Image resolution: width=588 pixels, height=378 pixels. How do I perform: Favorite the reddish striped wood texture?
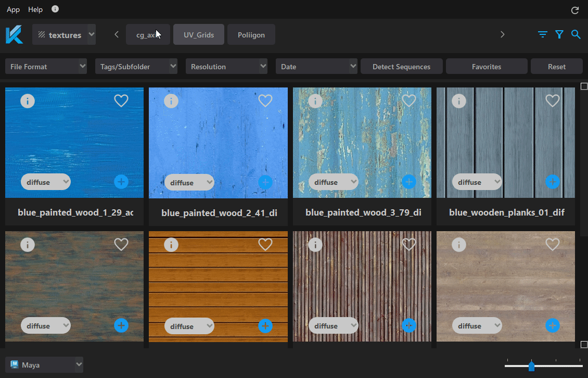(x=409, y=244)
